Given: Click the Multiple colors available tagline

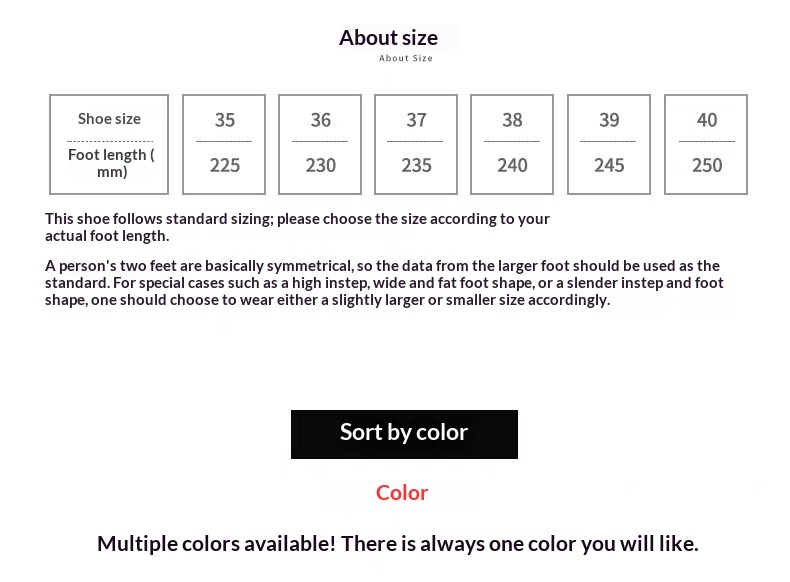Looking at the screenshot, I should click(x=397, y=544).
